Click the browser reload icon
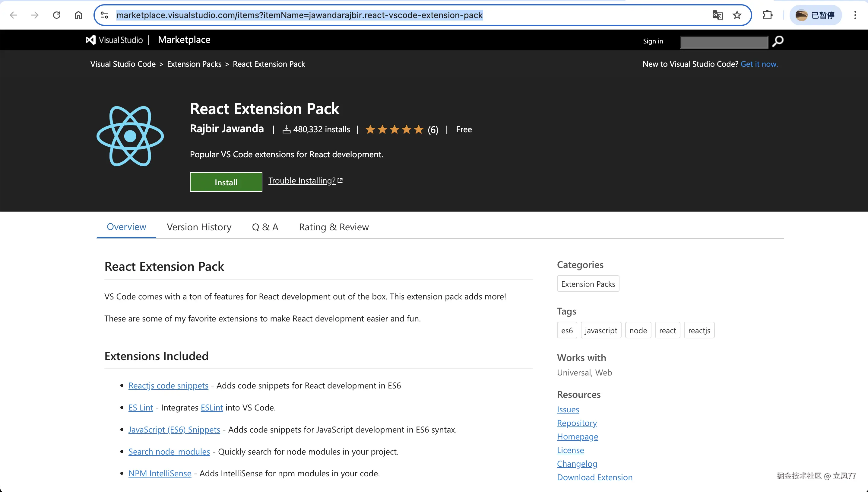The height and width of the screenshot is (492, 868). click(57, 15)
